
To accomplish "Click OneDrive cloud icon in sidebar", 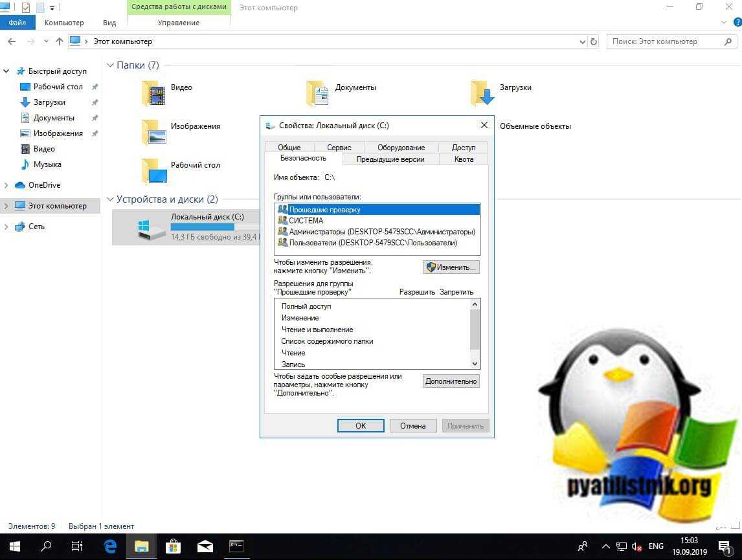I will pos(20,185).
